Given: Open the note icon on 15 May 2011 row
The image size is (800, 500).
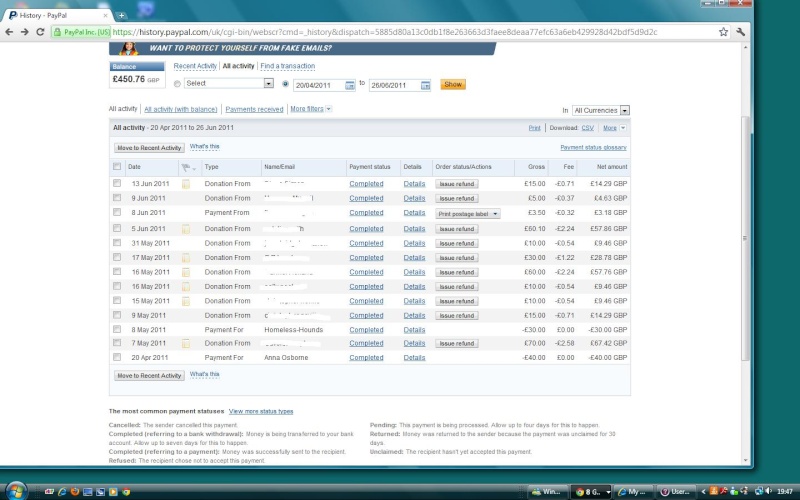Looking at the screenshot, I should coord(186,301).
